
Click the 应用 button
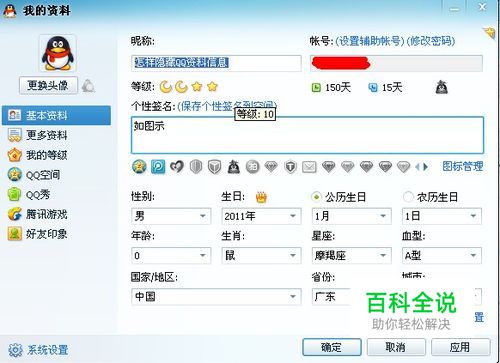coord(460,347)
